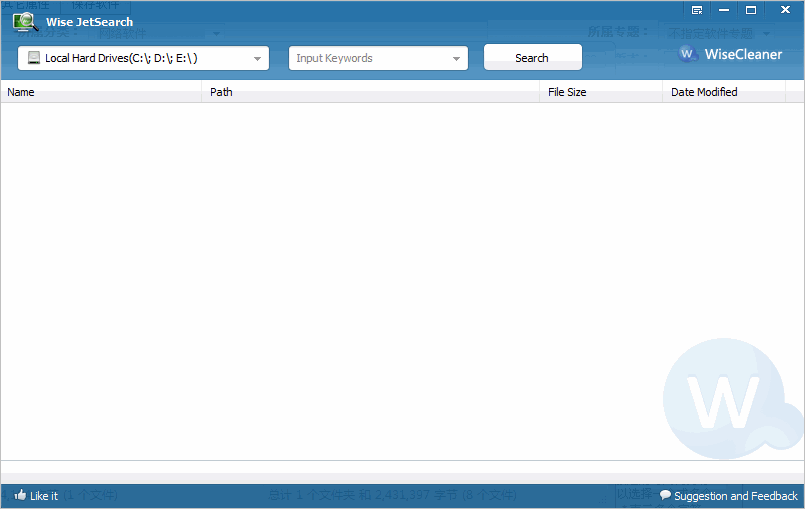Click the Like it thumbs-up link
Image resolution: width=805 pixels, height=509 pixels.
coord(36,496)
